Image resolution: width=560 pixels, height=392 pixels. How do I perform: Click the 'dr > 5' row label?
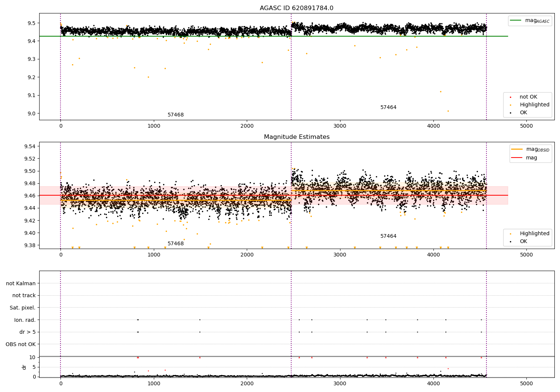point(28,332)
